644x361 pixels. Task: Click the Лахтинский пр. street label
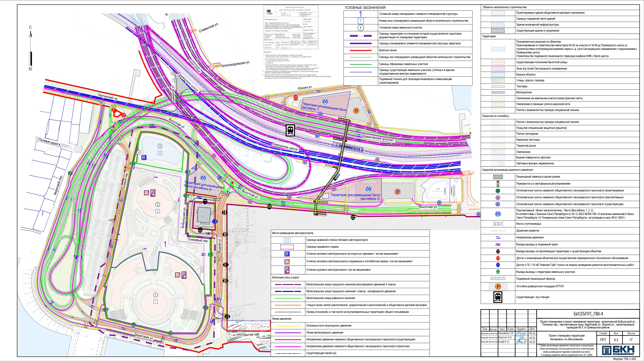108,97
